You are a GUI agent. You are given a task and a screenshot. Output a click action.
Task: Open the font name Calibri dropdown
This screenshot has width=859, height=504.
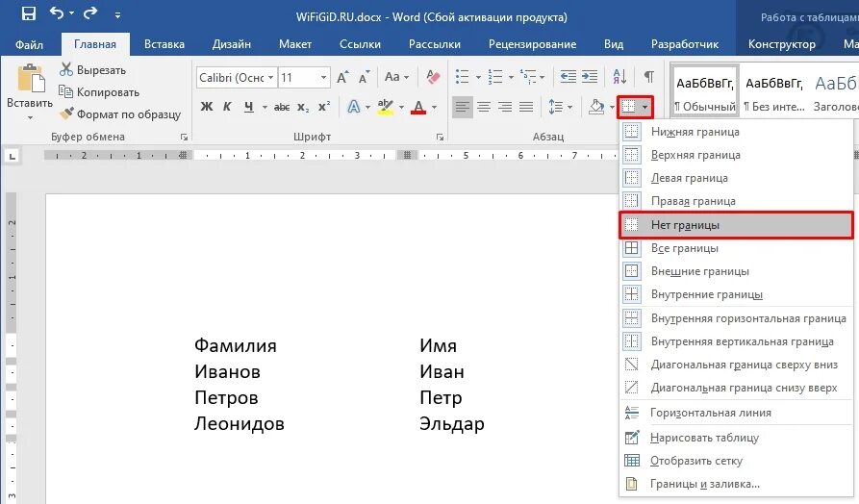pyautogui.click(x=270, y=77)
